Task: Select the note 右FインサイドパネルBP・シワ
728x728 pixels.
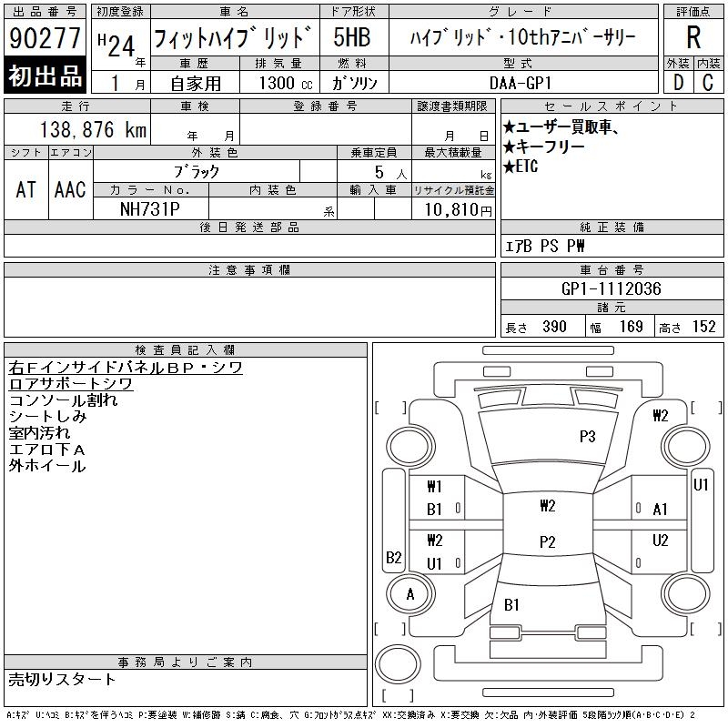Action: 126,368
